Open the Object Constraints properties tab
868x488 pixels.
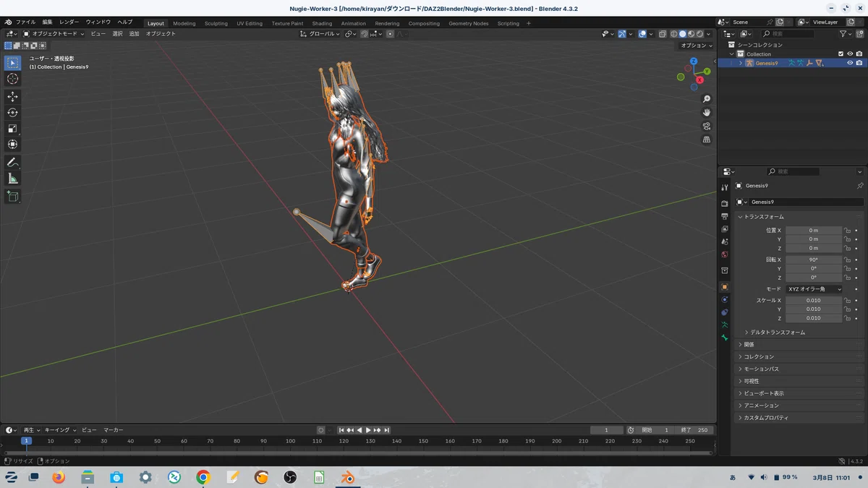[724, 312]
